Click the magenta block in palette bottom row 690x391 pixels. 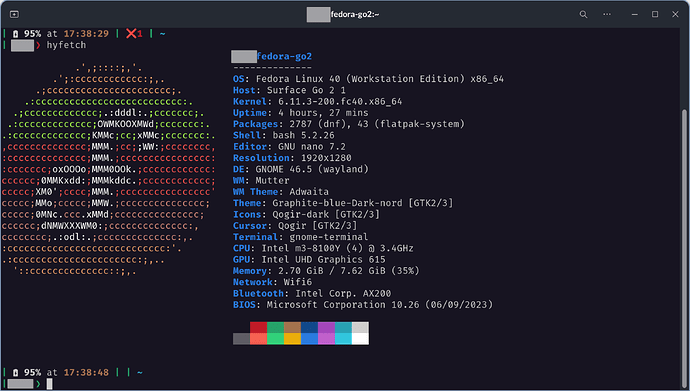tap(326, 339)
